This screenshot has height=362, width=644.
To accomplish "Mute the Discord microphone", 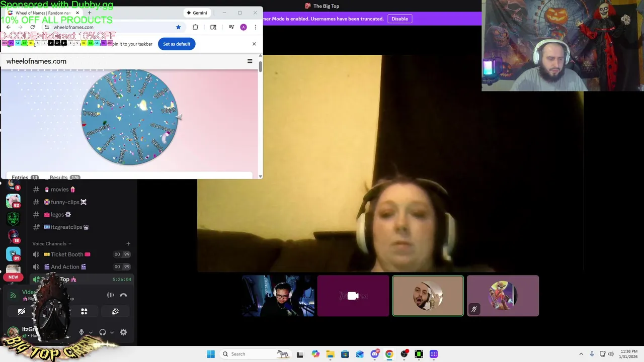I will pyautogui.click(x=81, y=332).
